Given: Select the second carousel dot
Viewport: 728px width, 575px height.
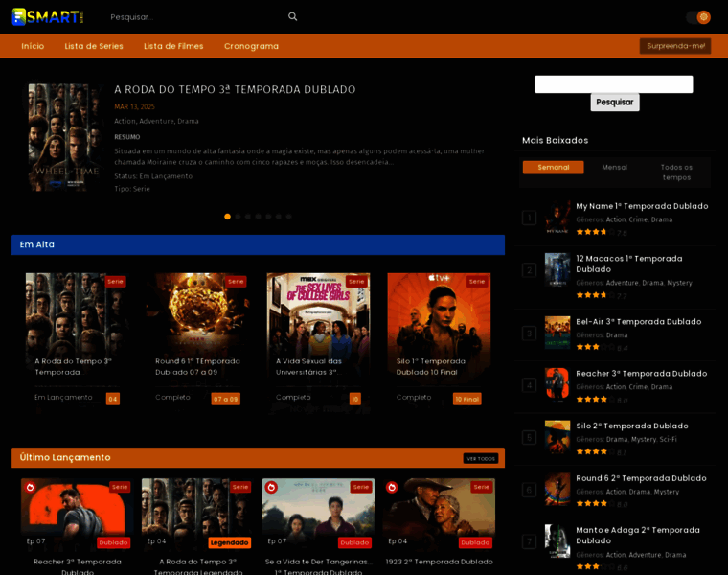Looking at the screenshot, I should point(238,217).
